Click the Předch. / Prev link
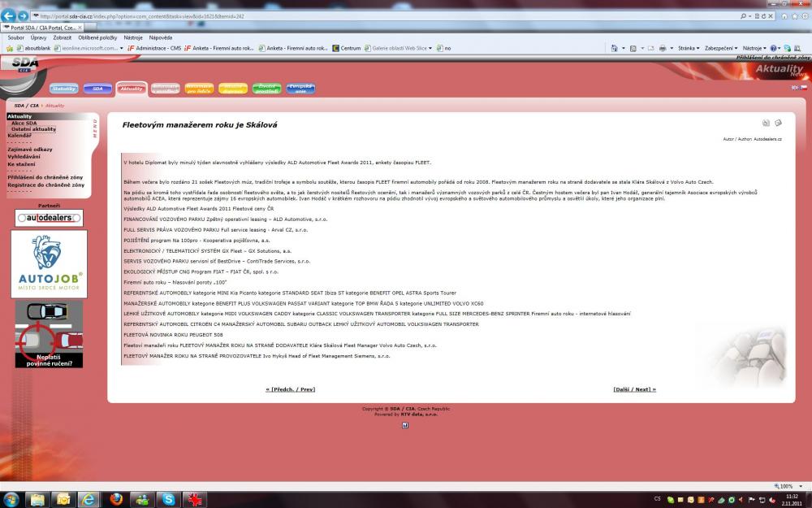The width and height of the screenshot is (812, 508). [x=290, y=389]
